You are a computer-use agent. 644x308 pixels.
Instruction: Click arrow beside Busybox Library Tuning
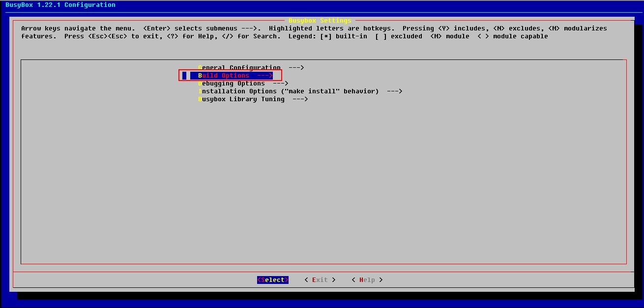click(x=300, y=99)
